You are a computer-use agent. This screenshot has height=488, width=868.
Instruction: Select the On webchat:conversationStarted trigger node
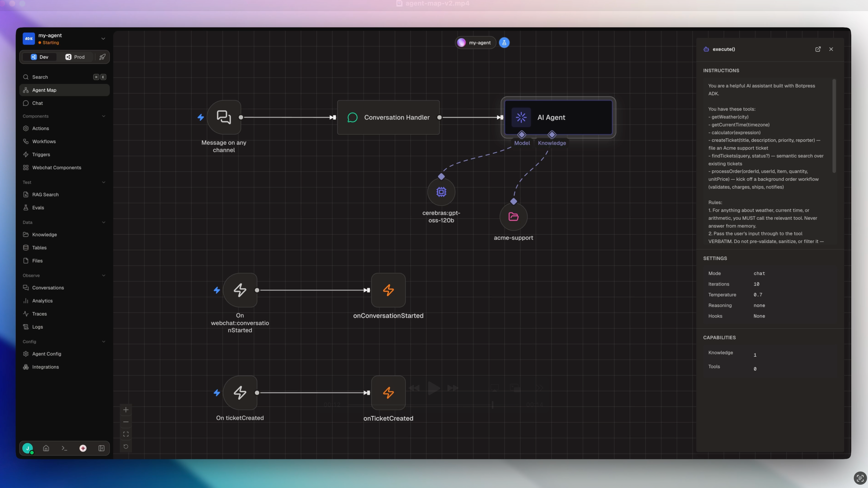(240, 290)
